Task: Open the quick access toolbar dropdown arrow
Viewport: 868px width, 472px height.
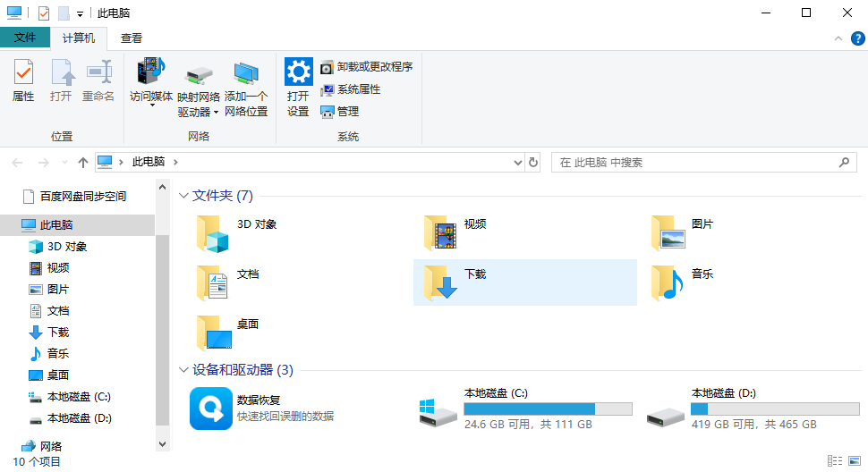Action: tap(80, 13)
